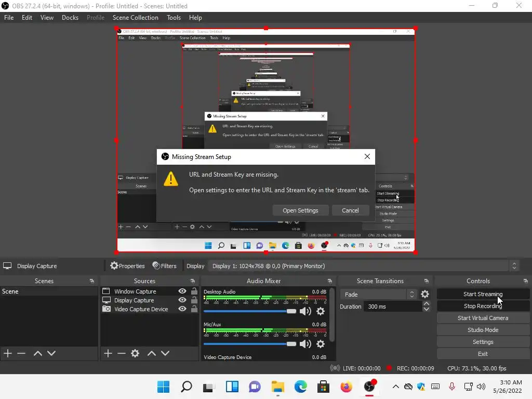The width and height of the screenshot is (532, 399).
Task: Open the Help menu
Action: point(195,18)
